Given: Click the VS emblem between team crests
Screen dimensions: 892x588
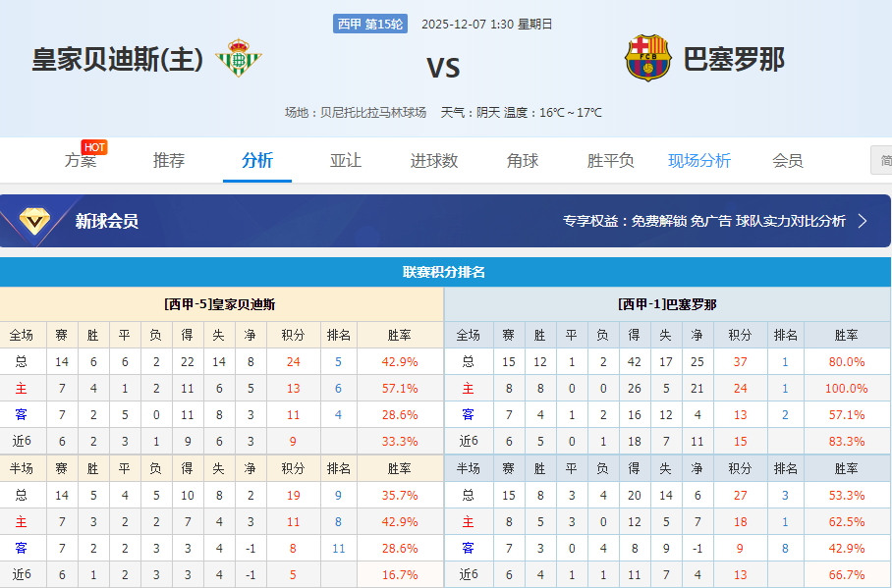Looking at the screenshot, I should tap(444, 69).
